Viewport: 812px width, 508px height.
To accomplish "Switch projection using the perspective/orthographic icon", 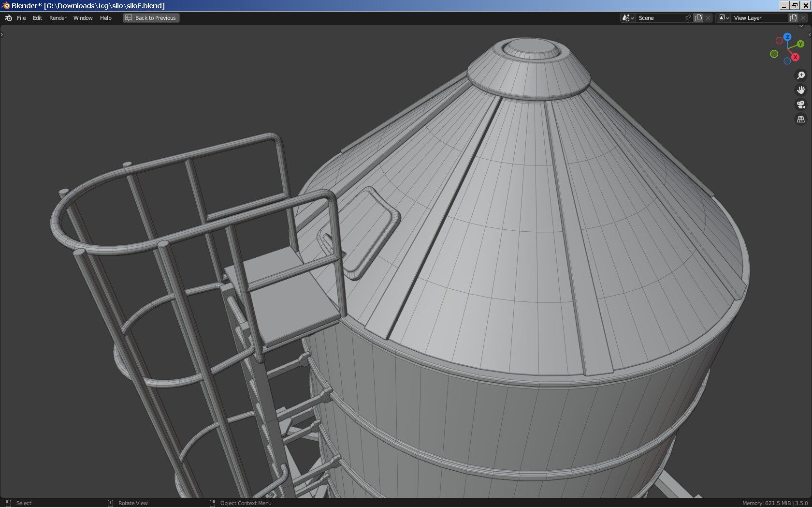I will pos(801,119).
